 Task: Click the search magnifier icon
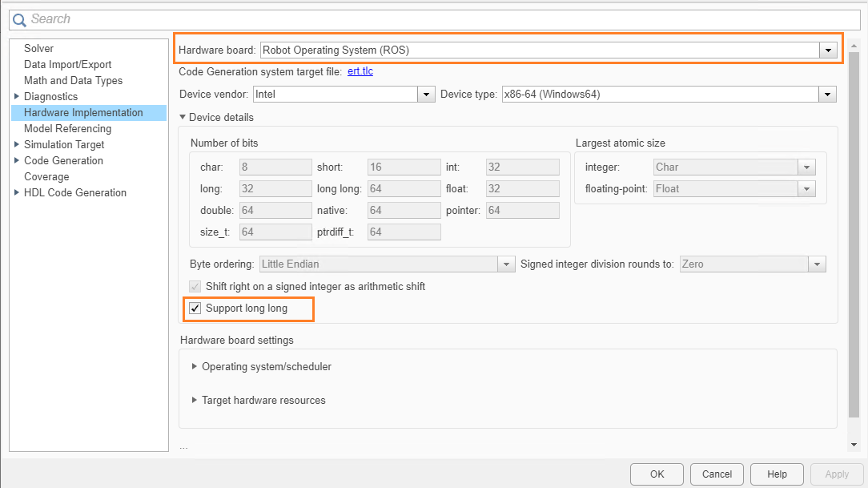click(x=19, y=19)
